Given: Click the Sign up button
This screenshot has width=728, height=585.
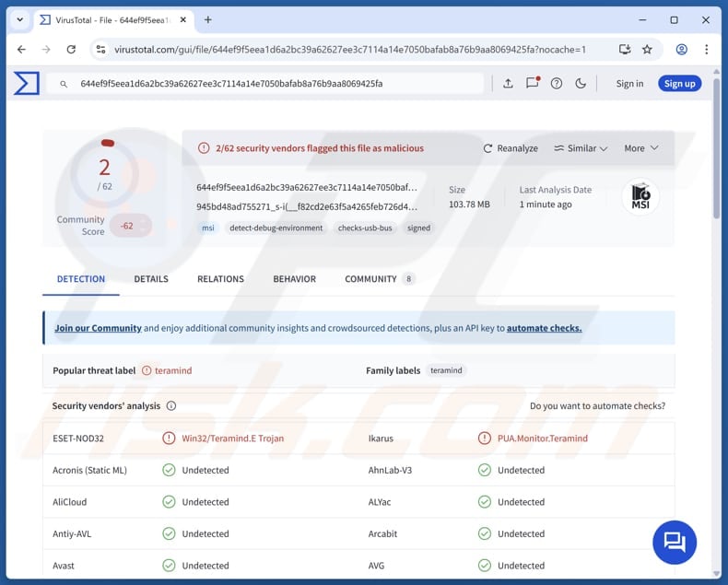Looking at the screenshot, I should pos(680,84).
